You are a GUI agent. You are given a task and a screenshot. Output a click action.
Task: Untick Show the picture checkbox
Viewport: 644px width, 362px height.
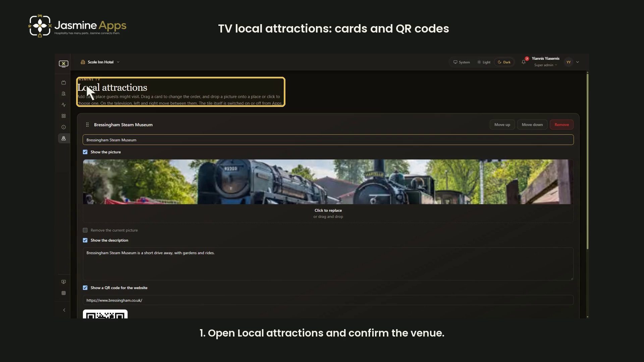coord(85,152)
